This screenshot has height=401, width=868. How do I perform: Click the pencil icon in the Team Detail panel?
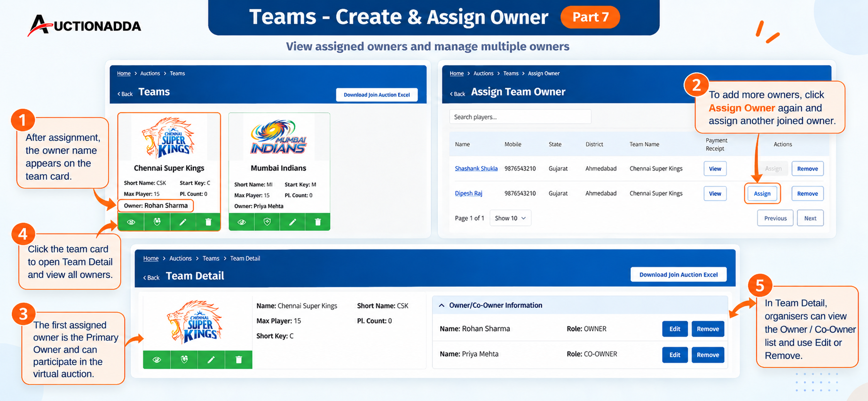tap(211, 360)
